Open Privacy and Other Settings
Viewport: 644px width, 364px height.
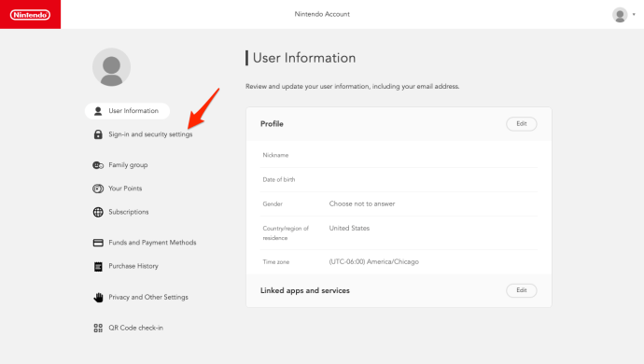[148, 297]
